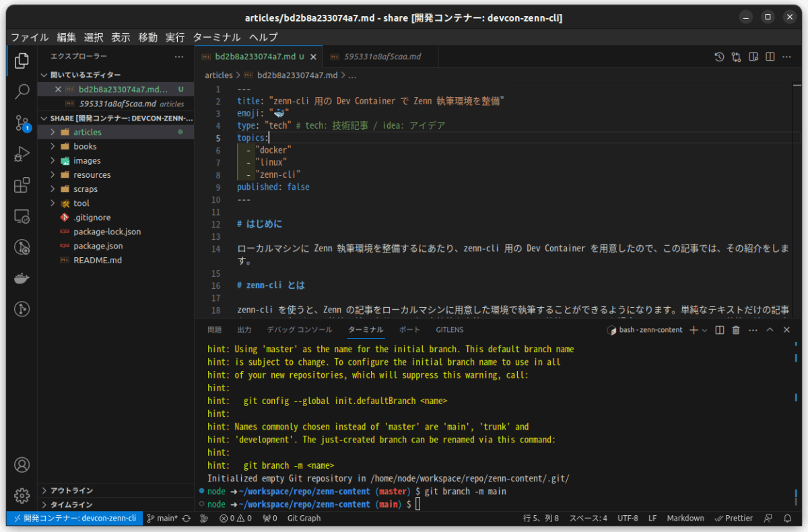
Task: Open Git Graph from status bar
Action: (304, 519)
